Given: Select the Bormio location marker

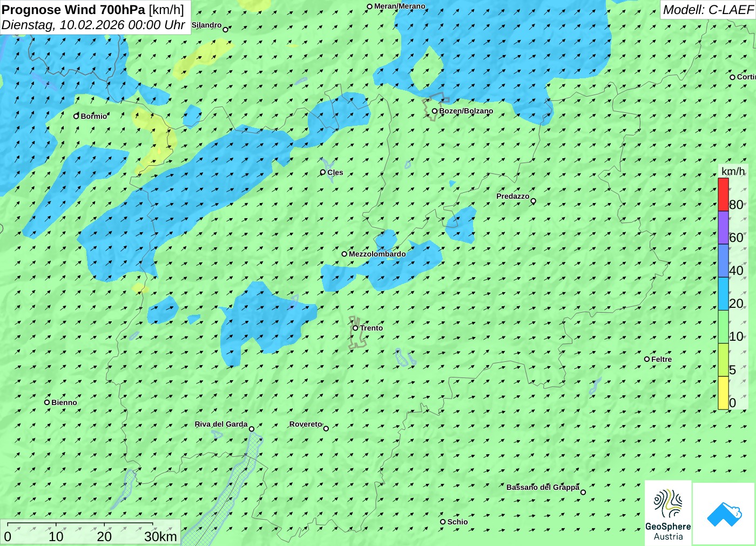Looking at the screenshot, I should click(76, 116).
